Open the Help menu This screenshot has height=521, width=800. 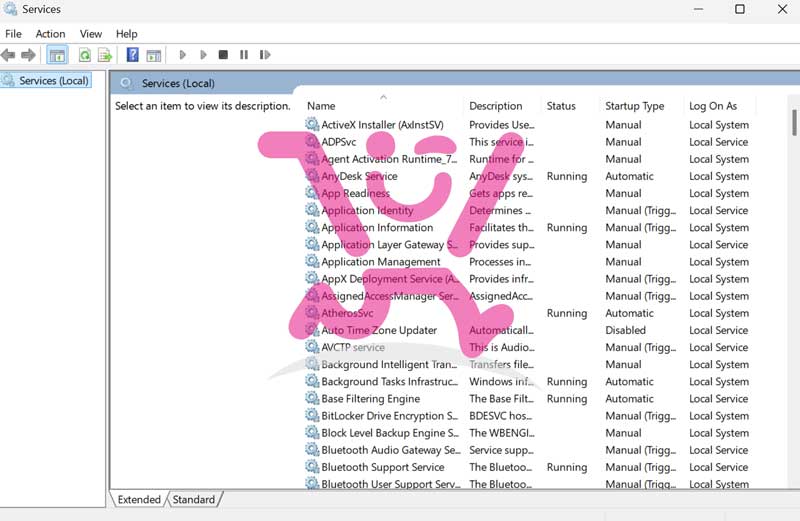(x=127, y=34)
